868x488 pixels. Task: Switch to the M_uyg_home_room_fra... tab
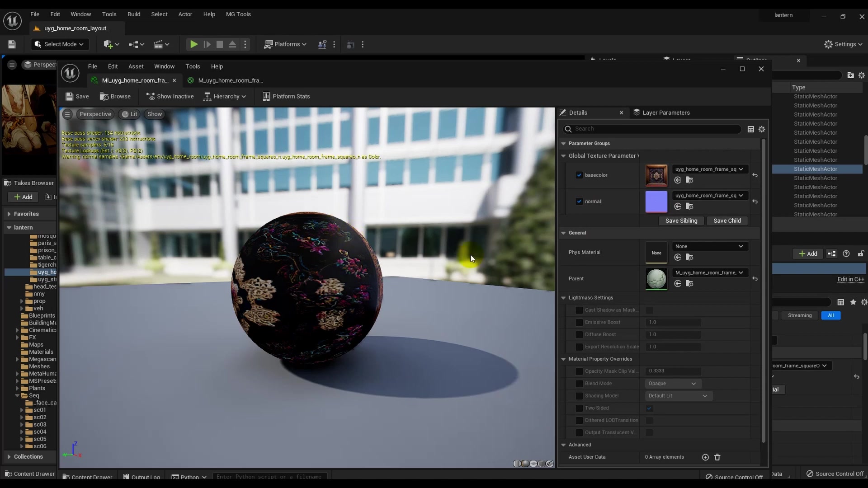tap(231, 80)
